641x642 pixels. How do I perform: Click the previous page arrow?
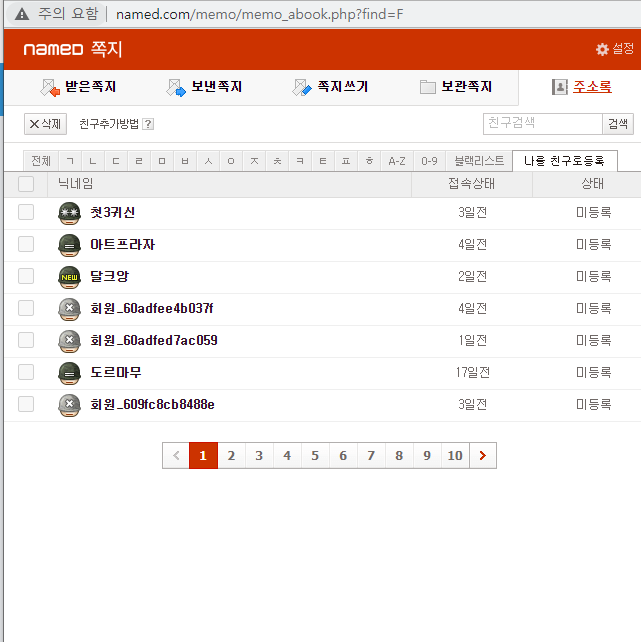point(176,455)
